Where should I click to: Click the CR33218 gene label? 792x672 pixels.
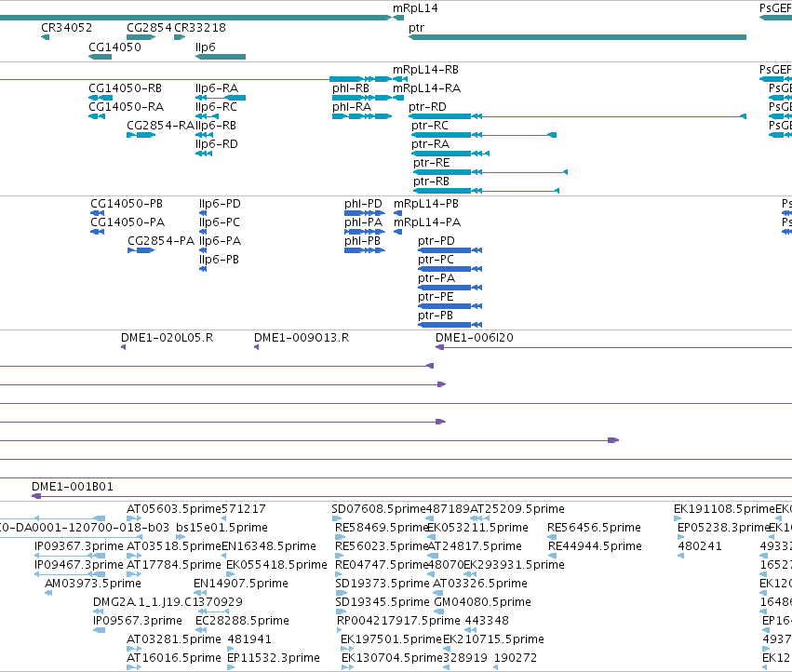point(200,28)
